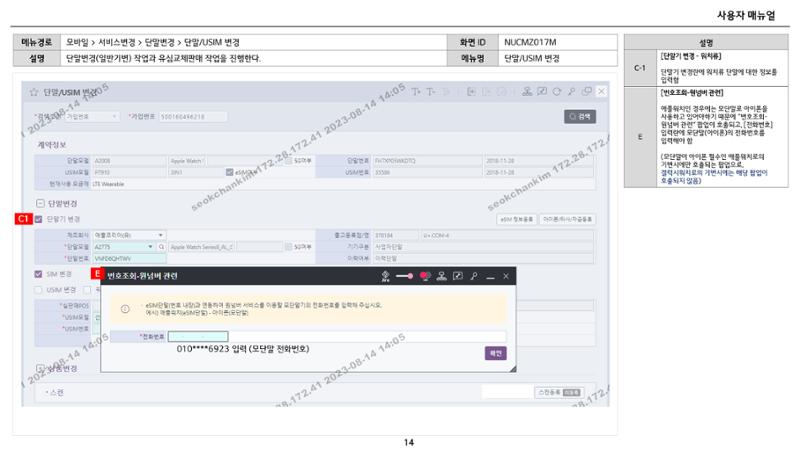Image resolution: width=800 pixels, height=450 pixels.
Task: Click the 전화번호 input field in popup
Action: coord(198,337)
